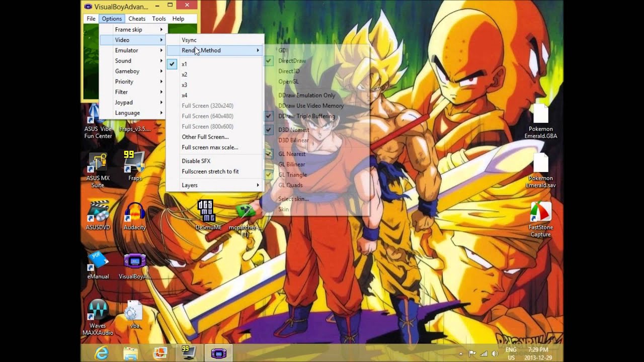Screen dimensions: 644x362
Task: Open the volume control in the tray
Action: pyautogui.click(x=495, y=353)
